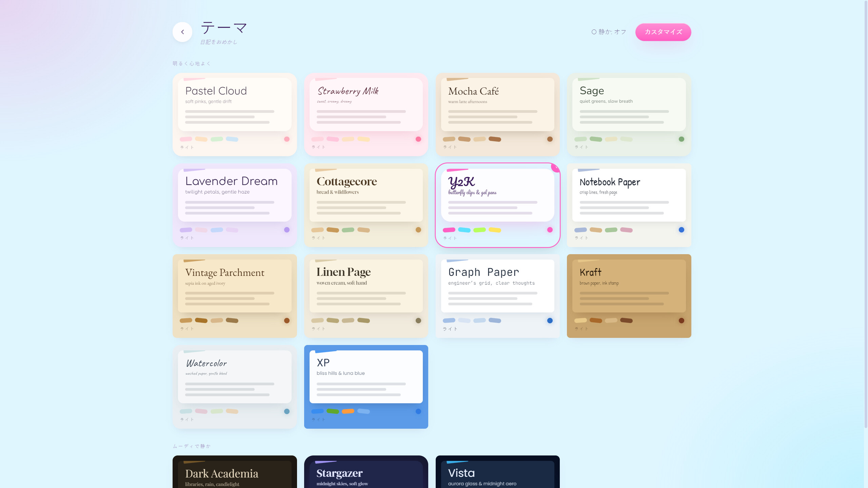Apply the Linen Page theme card

[366, 296]
